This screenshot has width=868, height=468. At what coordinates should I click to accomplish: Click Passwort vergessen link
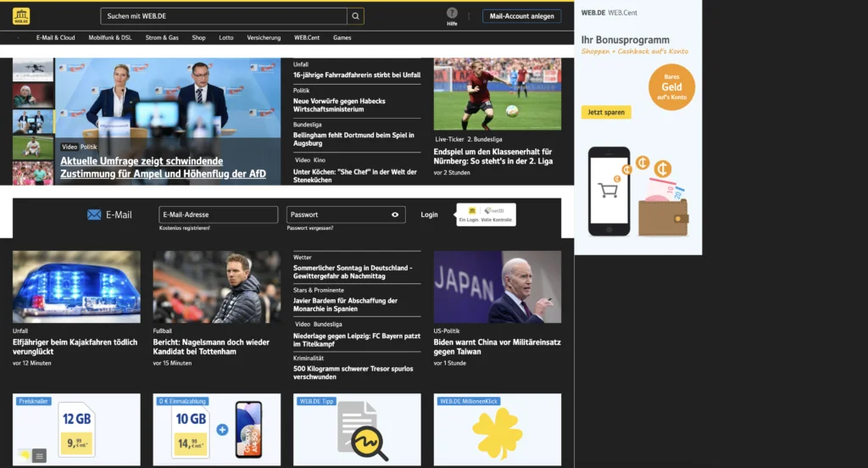point(310,227)
